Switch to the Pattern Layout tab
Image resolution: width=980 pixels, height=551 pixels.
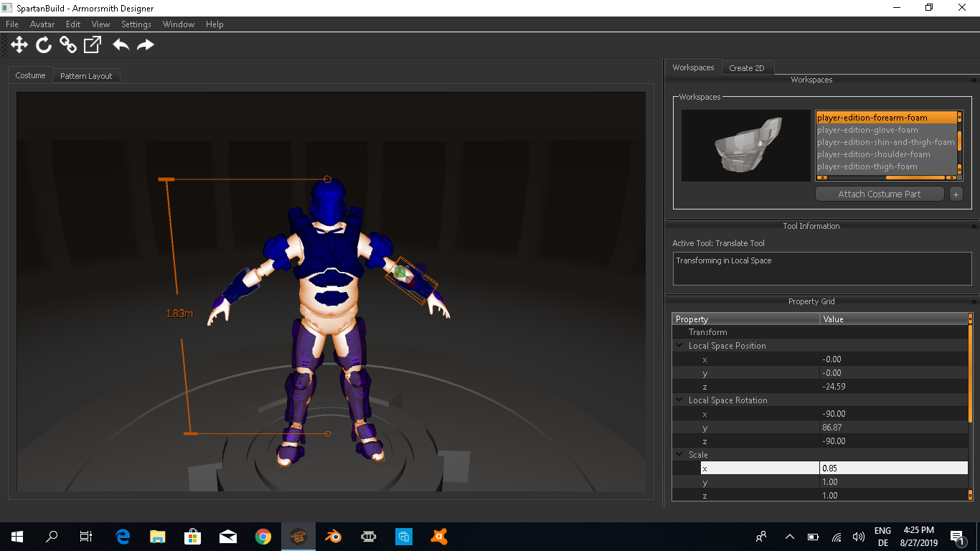click(x=86, y=76)
